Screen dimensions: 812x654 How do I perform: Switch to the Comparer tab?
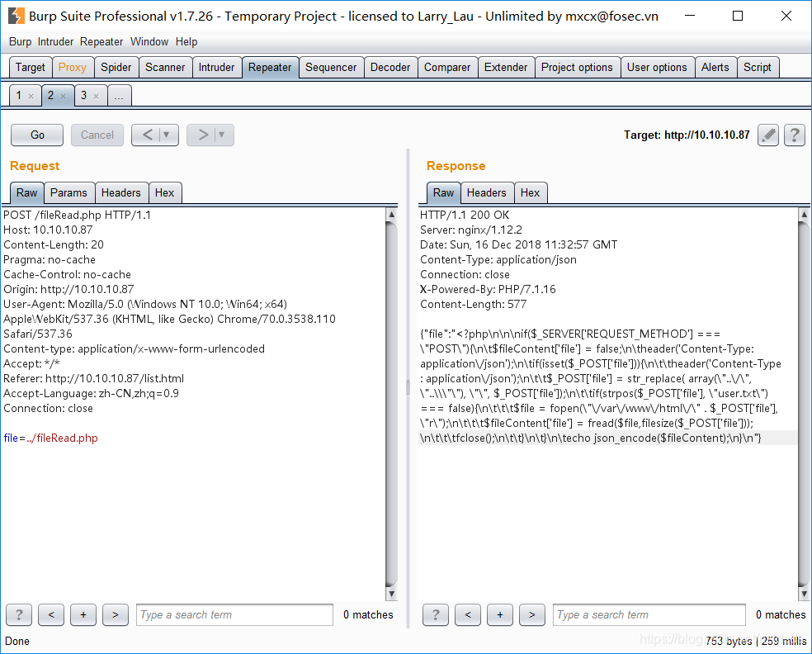[447, 68]
